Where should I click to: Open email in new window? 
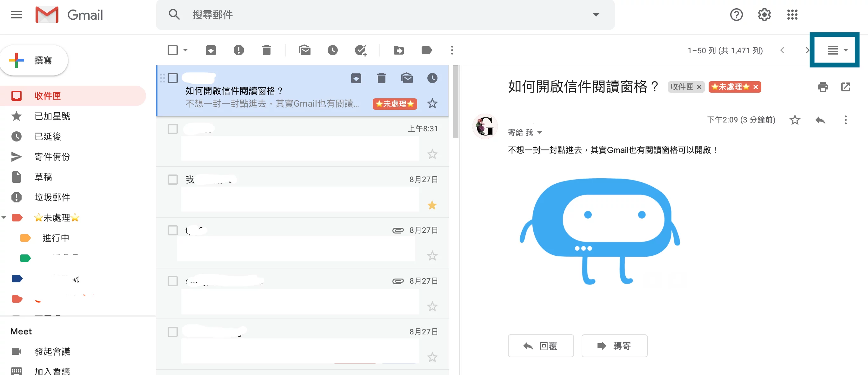point(845,87)
